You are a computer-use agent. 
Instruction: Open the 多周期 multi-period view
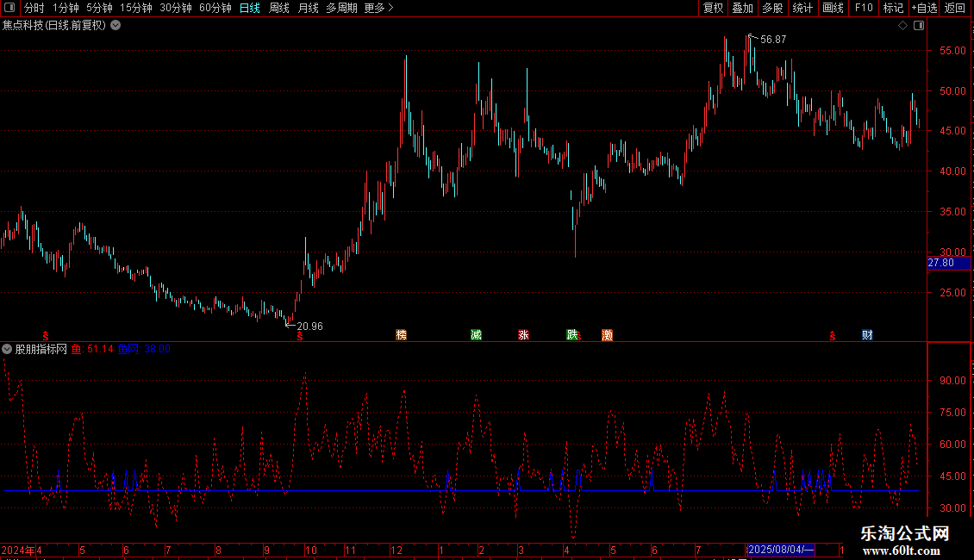[341, 8]
